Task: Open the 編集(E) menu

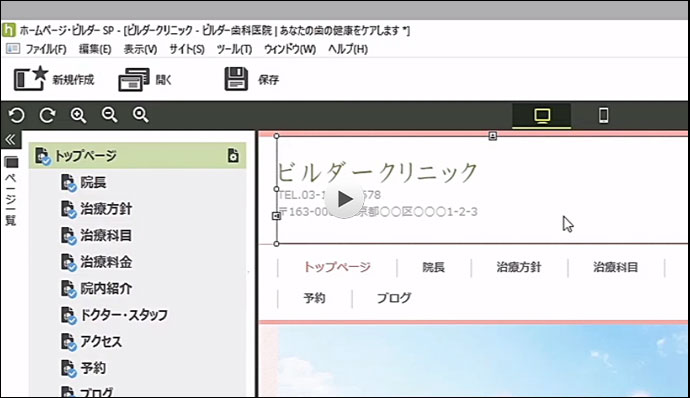Action: click(95, 49)
